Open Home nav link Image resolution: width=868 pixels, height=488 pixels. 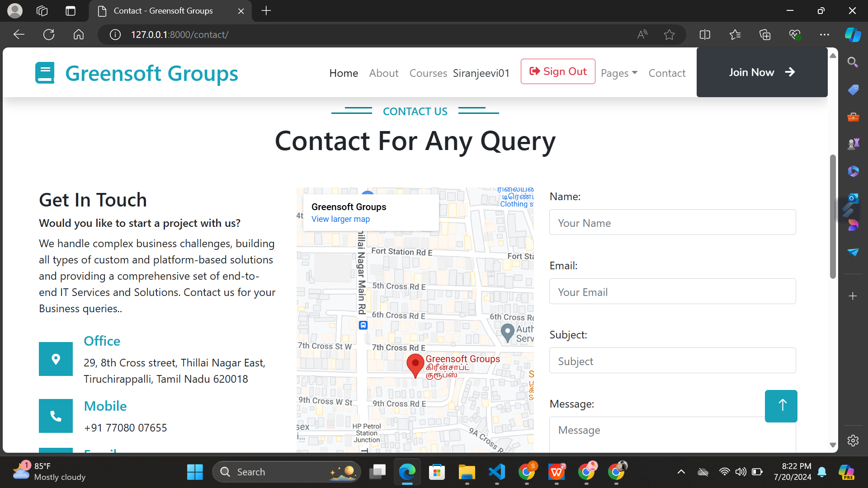click(x=344, y=73)
